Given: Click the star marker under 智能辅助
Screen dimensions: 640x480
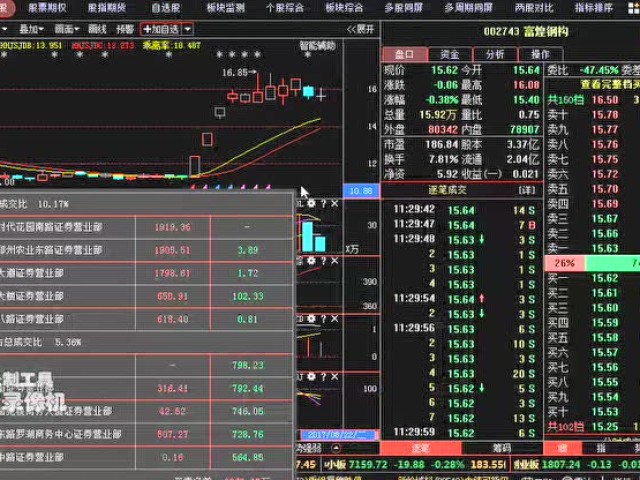Looking at the screenshot, I should pos(308,54).
